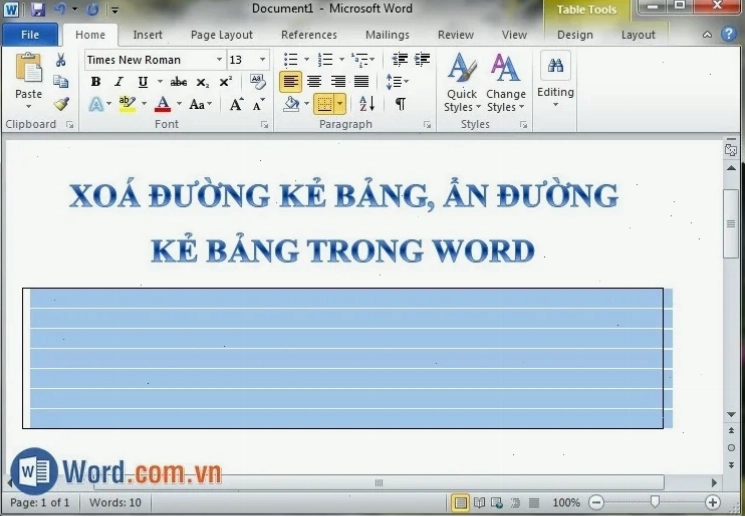Click Quick Styles gallery icon
Image resolution: width=745 pixels, height=517 pixels.
point(462,67)
